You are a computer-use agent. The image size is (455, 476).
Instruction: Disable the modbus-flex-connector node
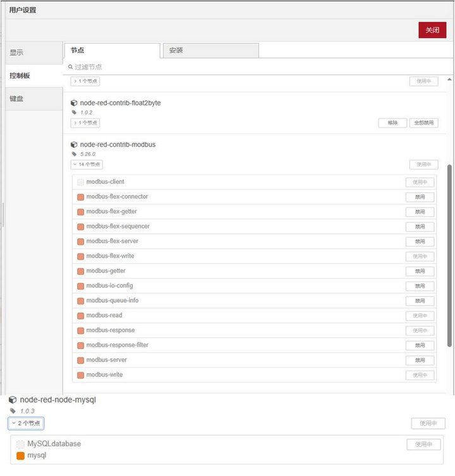point(420,197)
